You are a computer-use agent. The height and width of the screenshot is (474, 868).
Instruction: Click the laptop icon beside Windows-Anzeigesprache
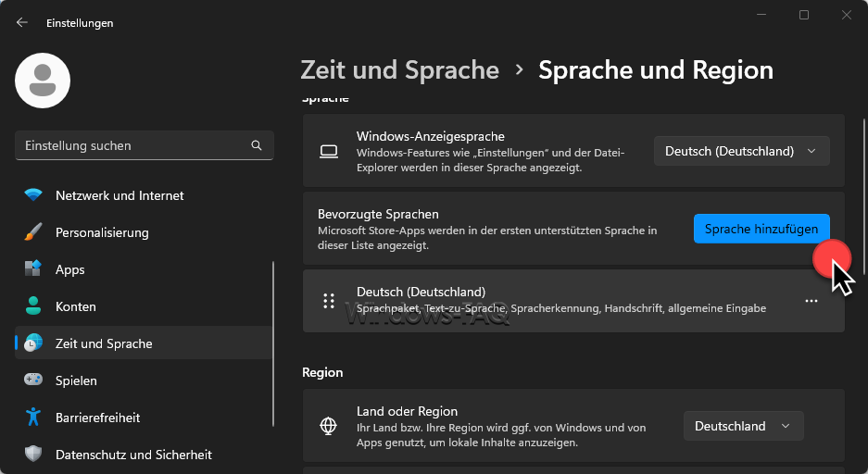(329, 152)
